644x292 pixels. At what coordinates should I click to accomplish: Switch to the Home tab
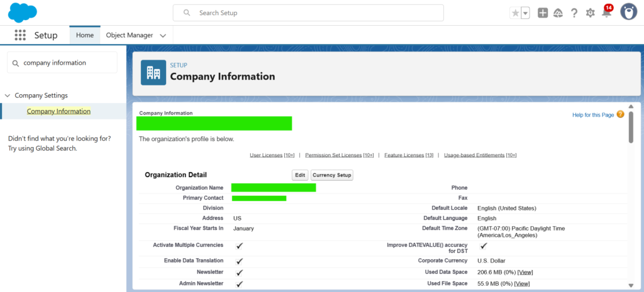(x=85, y=35)
